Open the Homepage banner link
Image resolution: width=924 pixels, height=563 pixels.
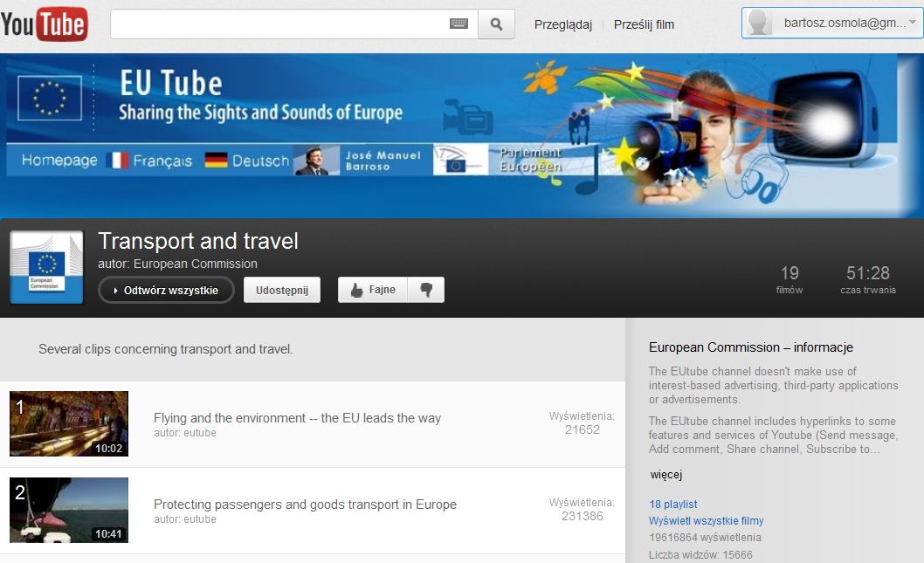click(59, 161)
